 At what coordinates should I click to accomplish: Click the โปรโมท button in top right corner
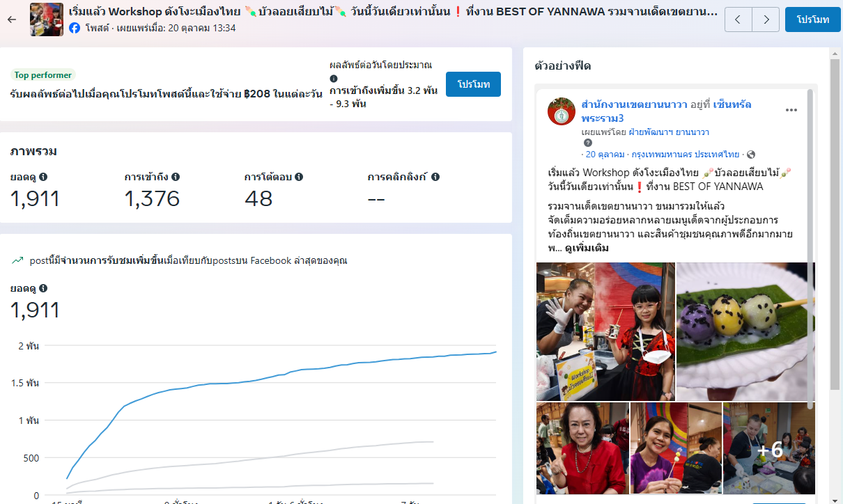(x=812, y=19)
